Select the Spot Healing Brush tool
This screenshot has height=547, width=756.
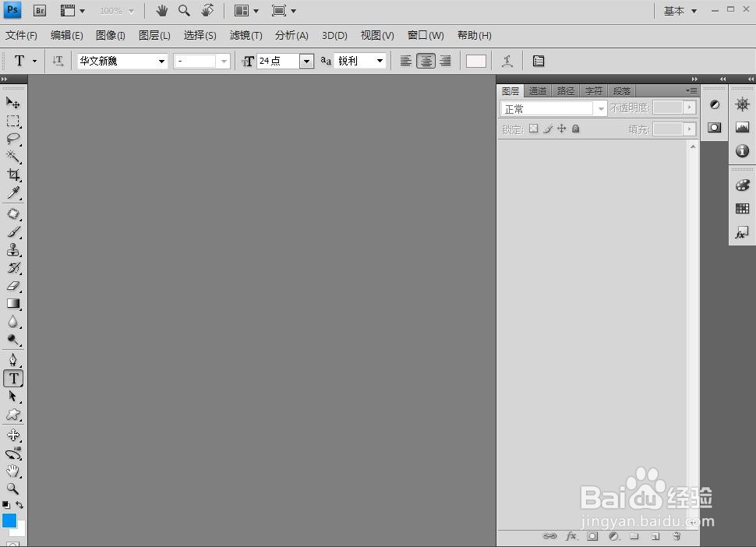pyautogui.click(x=13, y=214)
